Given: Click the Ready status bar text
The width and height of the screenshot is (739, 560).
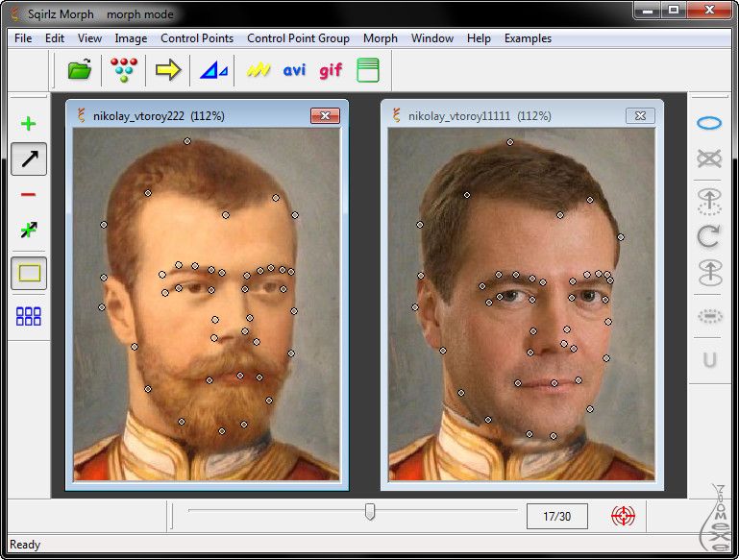Looking at the screenshot, I should click(x=25, y=545).
